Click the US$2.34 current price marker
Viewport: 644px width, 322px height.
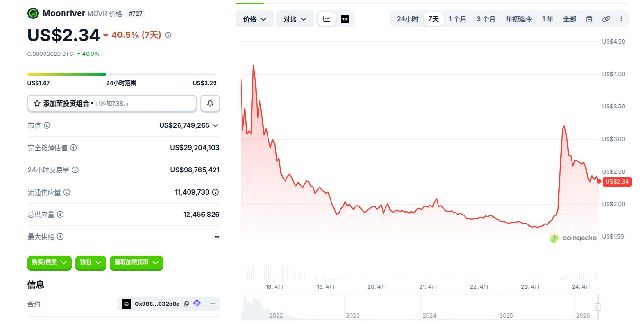(x=617, y=181)
